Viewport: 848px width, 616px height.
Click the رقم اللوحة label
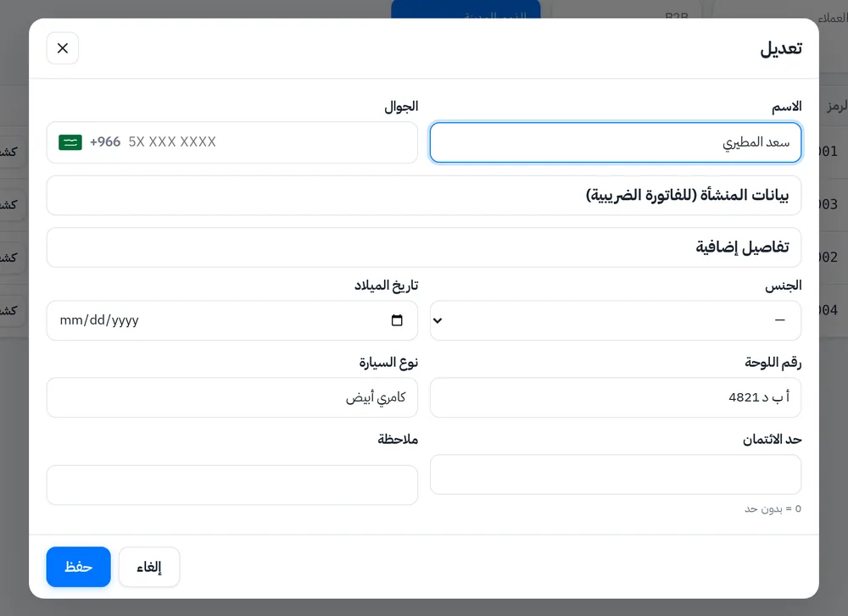[773, 362]
